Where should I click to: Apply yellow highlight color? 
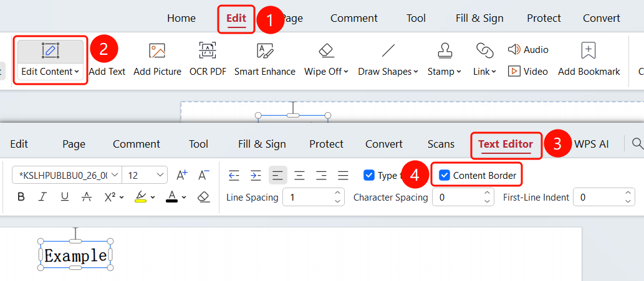(x=142, y=197)
